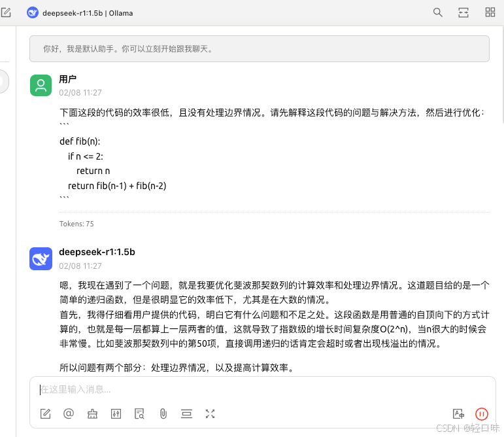
Task: Click the translate icon in input bar
Action: (x=458, y=413)
